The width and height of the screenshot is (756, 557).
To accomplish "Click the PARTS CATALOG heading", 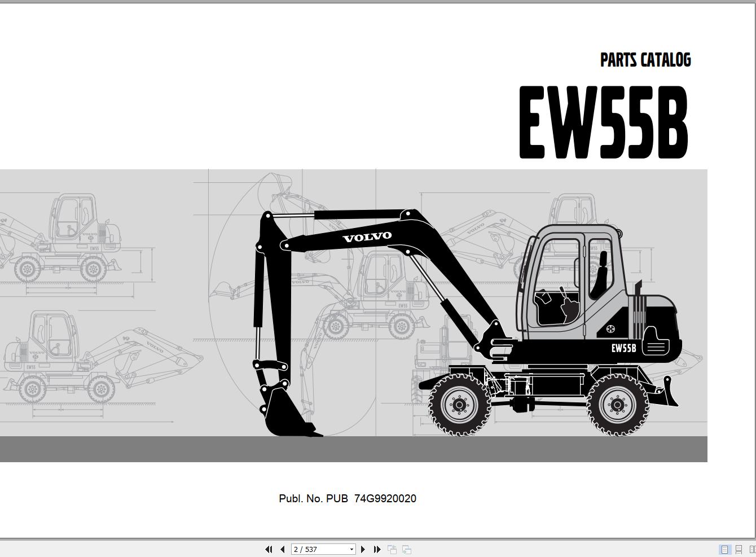I will [645, 60].
